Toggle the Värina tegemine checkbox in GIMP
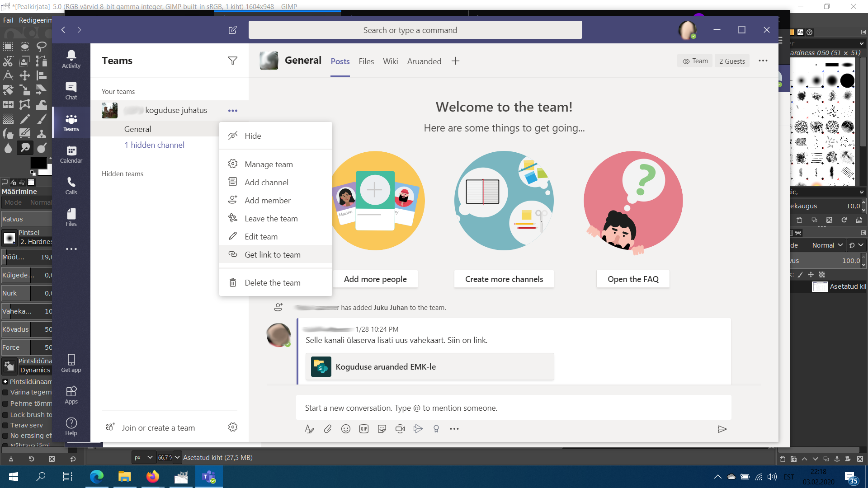Screen dimensions: 868x488 click(x=5, y=392)
